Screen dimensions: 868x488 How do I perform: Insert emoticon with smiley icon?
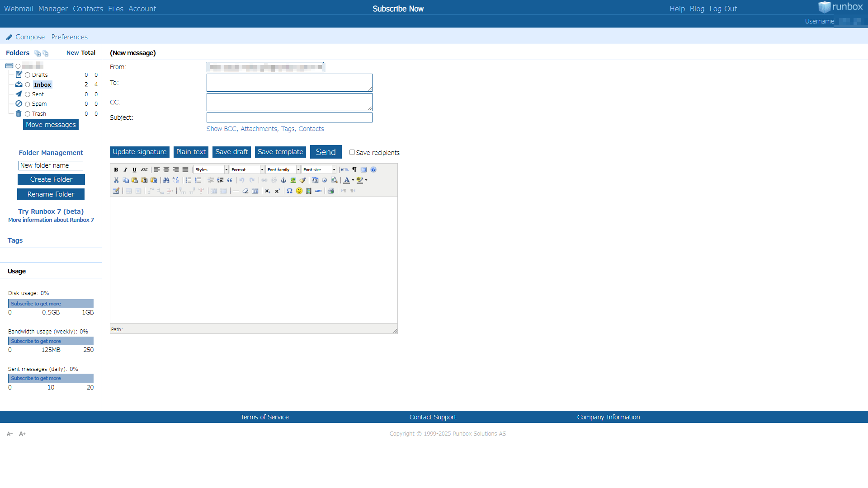point(299,191)
